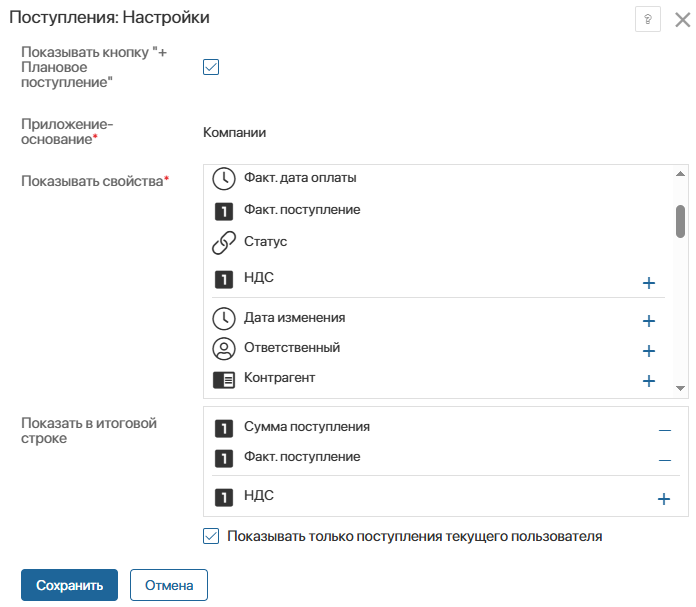
Task: Click clock icon beside Дата изменения
Action: [224, 318]
